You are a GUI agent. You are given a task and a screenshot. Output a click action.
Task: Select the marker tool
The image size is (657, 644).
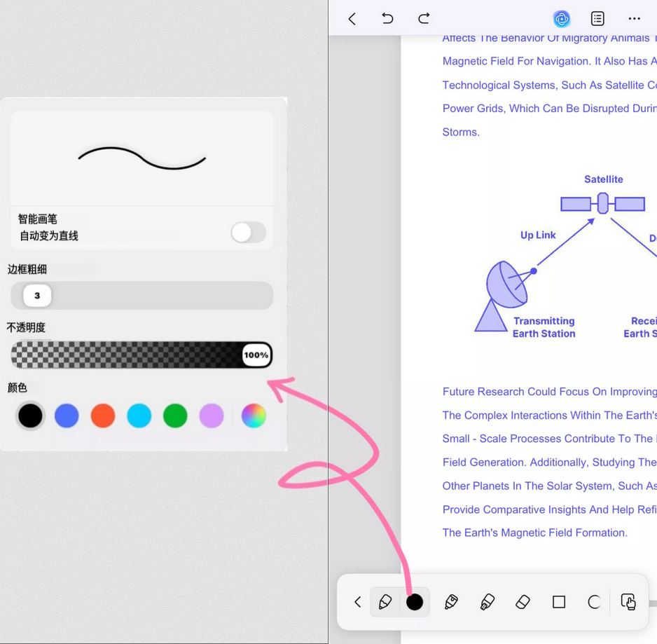point(451,602)
